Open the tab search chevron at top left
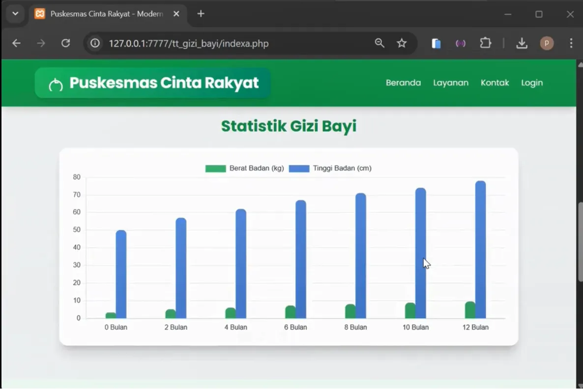Viewport: 583px width, 392px height. [x=15, y=14]
